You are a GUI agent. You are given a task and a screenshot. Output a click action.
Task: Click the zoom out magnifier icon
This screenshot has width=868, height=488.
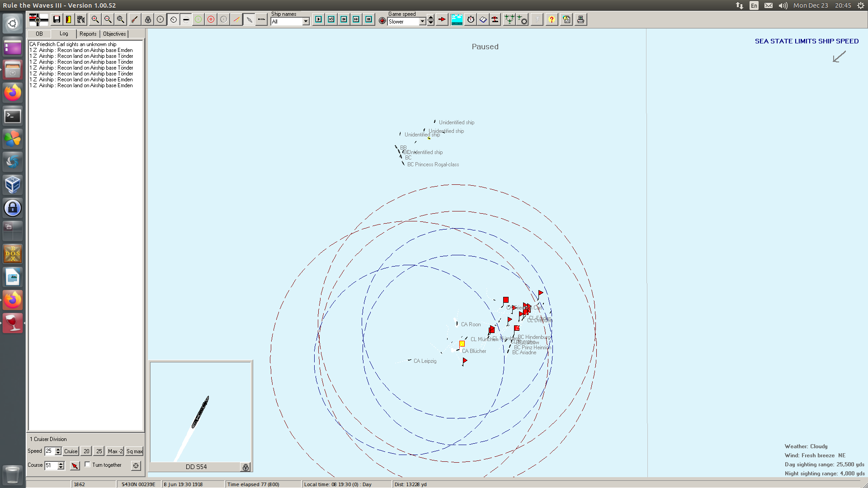coord(108,19)
